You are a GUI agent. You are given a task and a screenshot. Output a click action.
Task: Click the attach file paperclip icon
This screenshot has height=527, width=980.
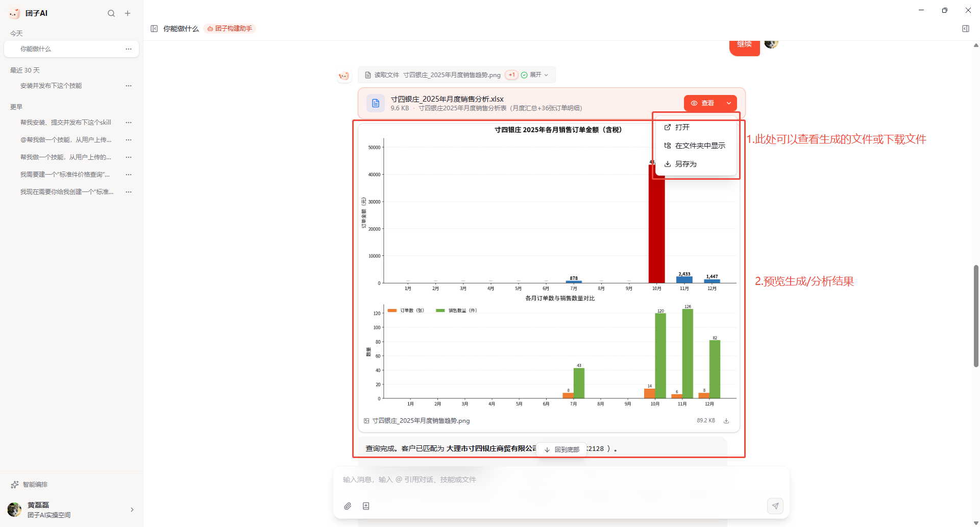[348, 506]
